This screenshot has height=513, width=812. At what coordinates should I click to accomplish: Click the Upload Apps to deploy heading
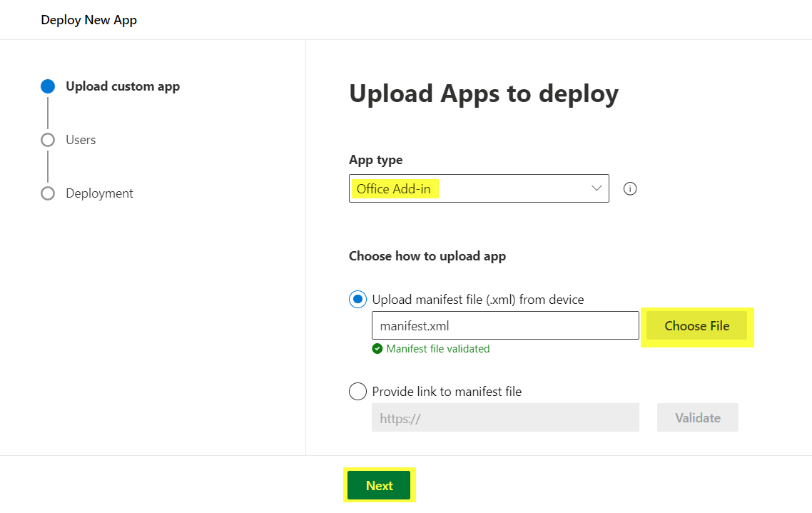pyautogui.click(x=484, y=94)
